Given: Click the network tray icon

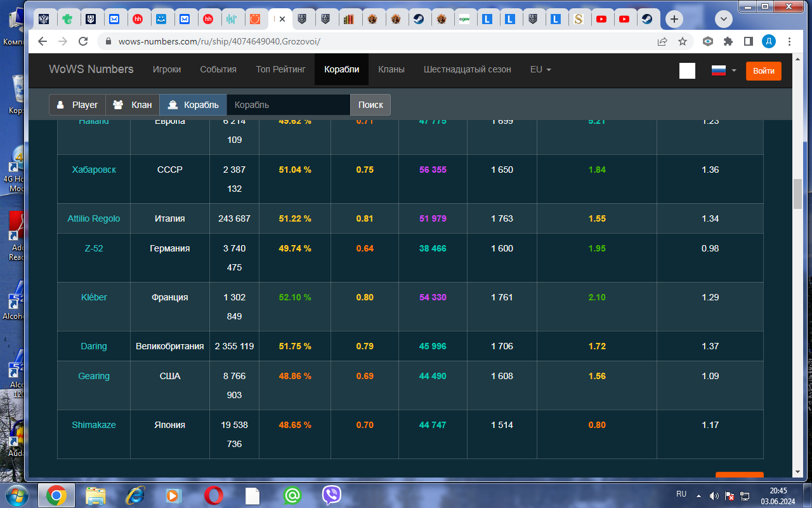Looking at the screenshot, I should (x=745, y=496).
